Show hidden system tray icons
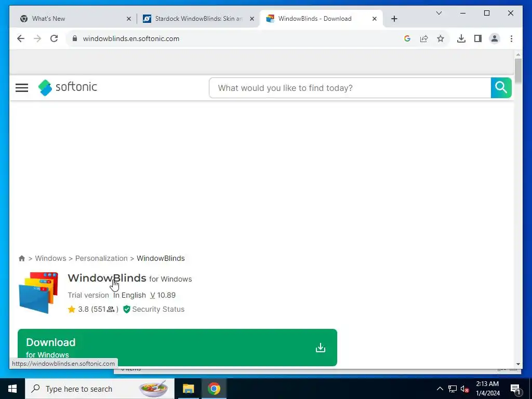The width and height of the screenshot is (532, 399). tap(440, 389)
